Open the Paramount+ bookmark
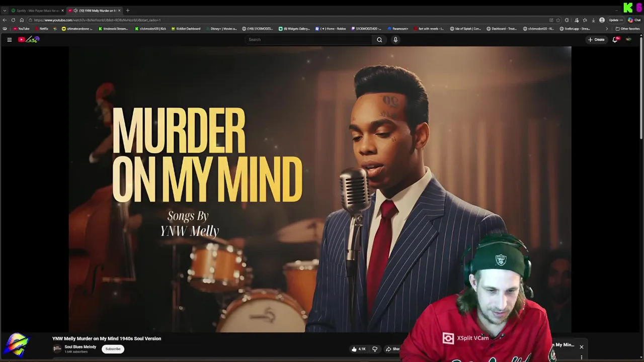This screenshot has height=362, width=644. click(x=397, y=29)
